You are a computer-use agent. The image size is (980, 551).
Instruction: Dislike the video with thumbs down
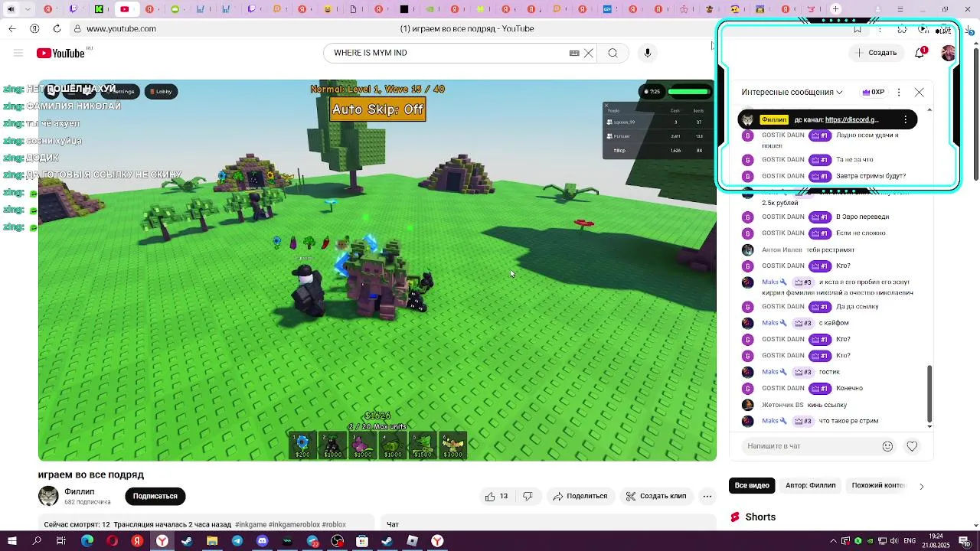point(528,496)
